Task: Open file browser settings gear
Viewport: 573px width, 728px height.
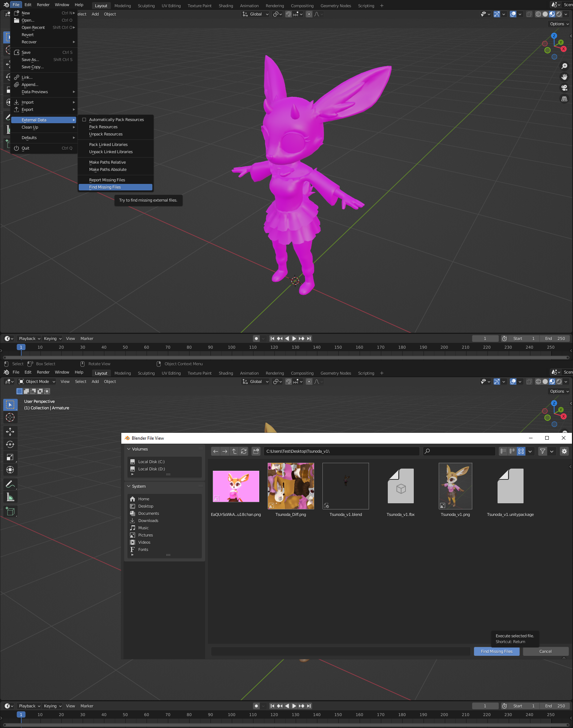Action: pos(564,451)
